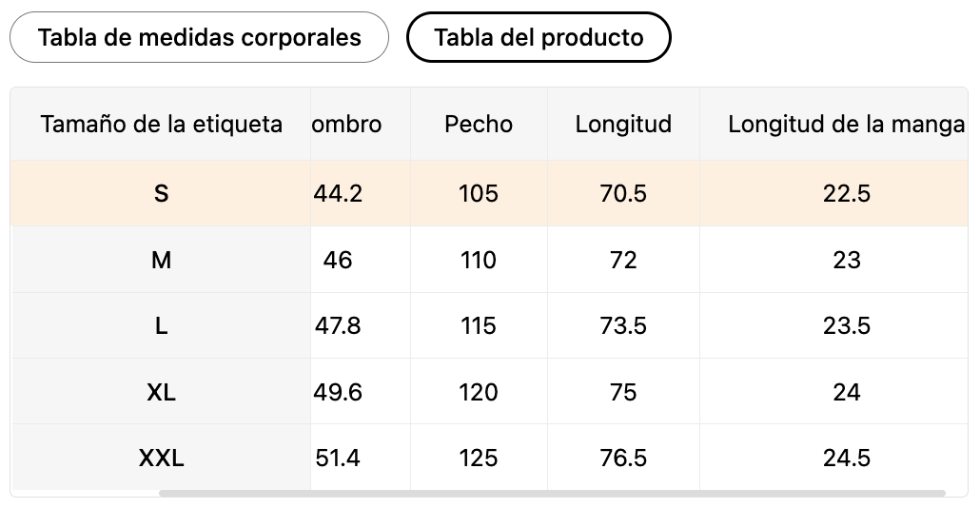Select the L size row label

(161, 325)
